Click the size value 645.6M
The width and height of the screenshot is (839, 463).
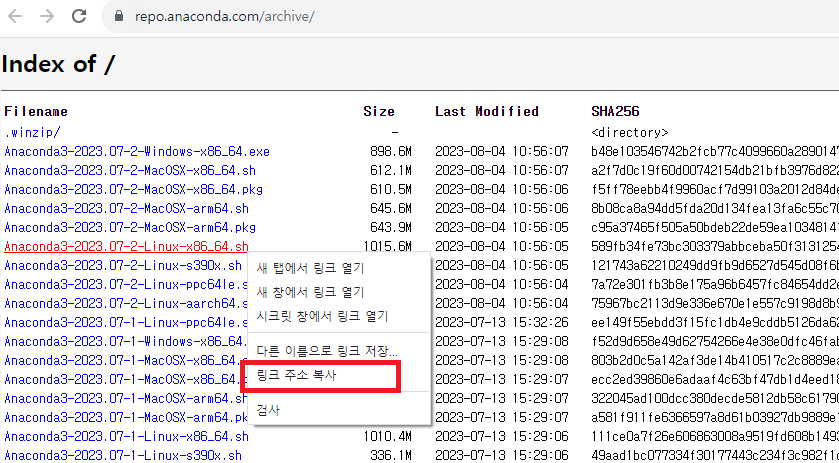coord(391,208)
